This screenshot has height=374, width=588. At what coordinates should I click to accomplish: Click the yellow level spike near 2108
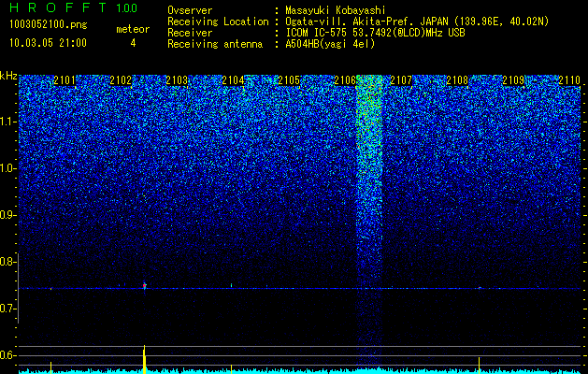[x=480, y=365]
